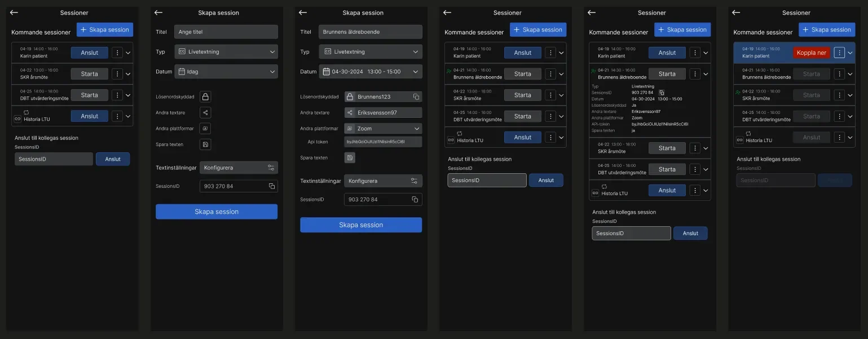This screenshot has height=339, width=868.
Task: Click the empty Ange titel input field
Action: coord(226,32)
